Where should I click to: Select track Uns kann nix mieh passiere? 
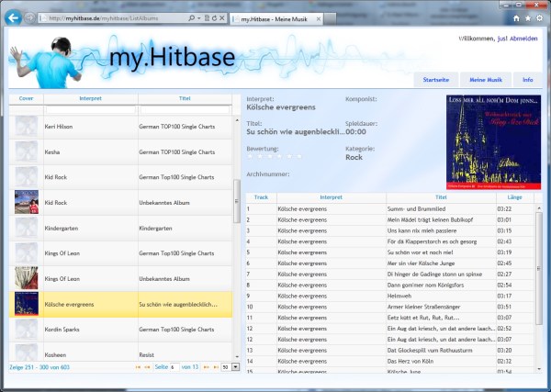pos(390,230)
